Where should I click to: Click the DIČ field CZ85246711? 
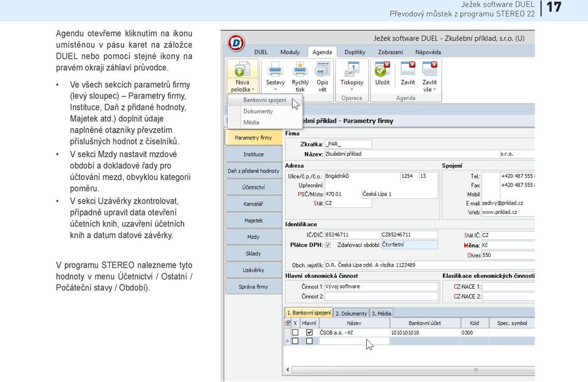(x=409, y=235)
